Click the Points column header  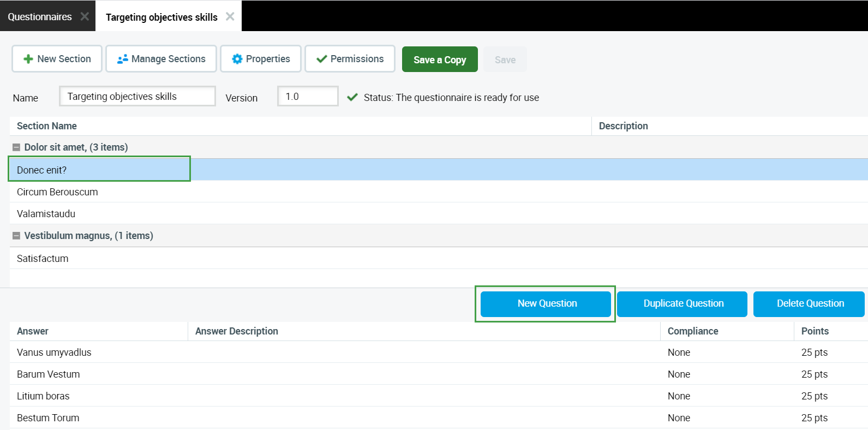point(815,331)
